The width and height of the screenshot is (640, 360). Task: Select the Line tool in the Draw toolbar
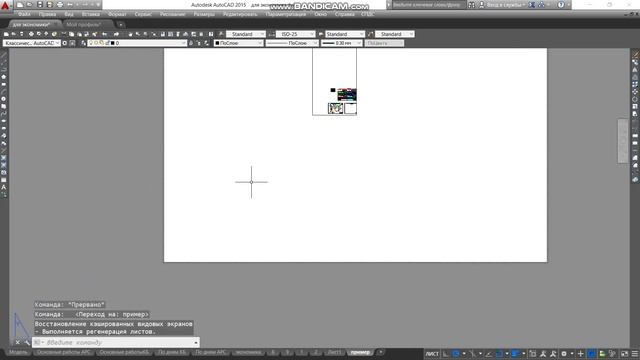(4, 55)
